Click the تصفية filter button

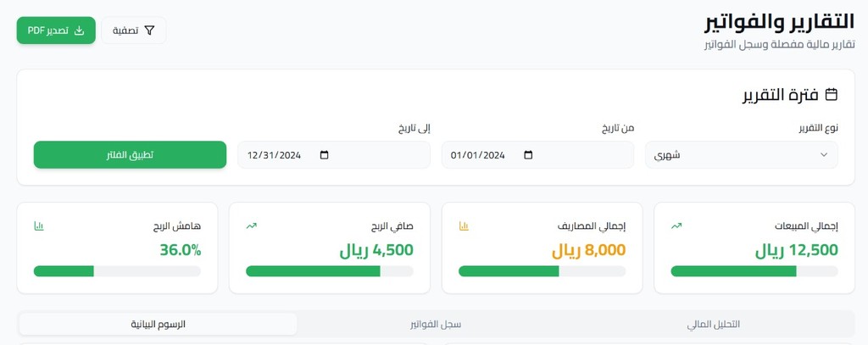pos(134,31)
